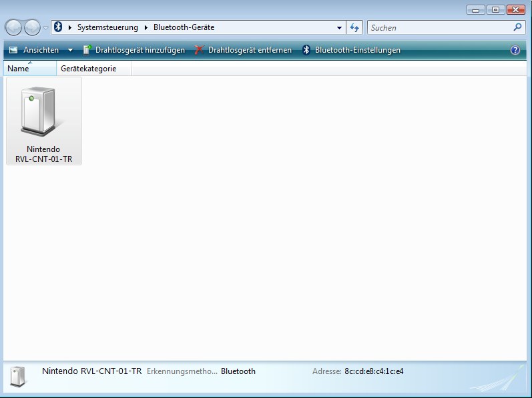Click Drahtlosgerät entfernen
Image resolution: width=532 pixels, height=398 pixels.
click(x=243, y=50)
